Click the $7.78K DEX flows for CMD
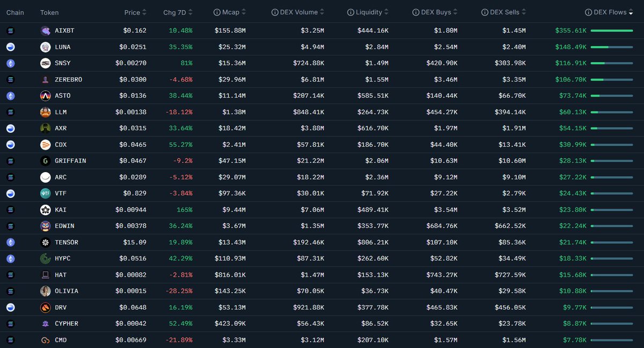This screenshot has width=644, height=348. tap(574, 340)
